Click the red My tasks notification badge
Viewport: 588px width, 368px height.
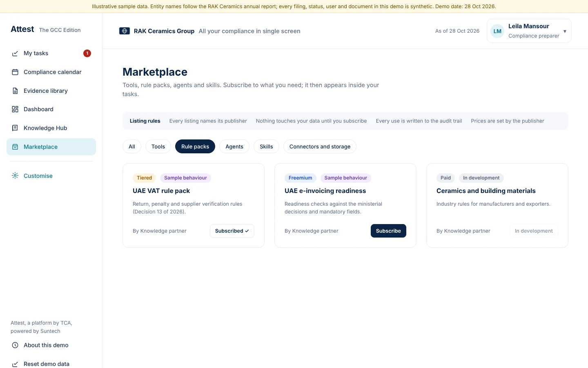pyautogui.click(x=87, y=53)
